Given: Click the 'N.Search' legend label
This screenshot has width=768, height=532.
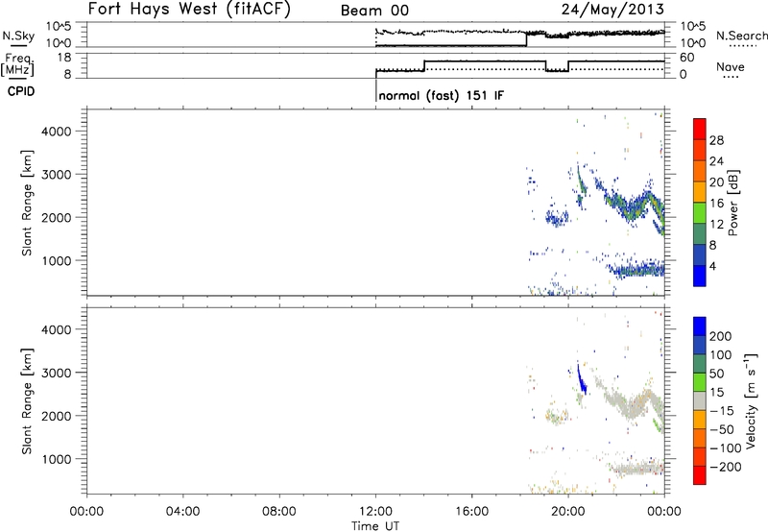Looking at the screenshot, I should click(741, 36).
